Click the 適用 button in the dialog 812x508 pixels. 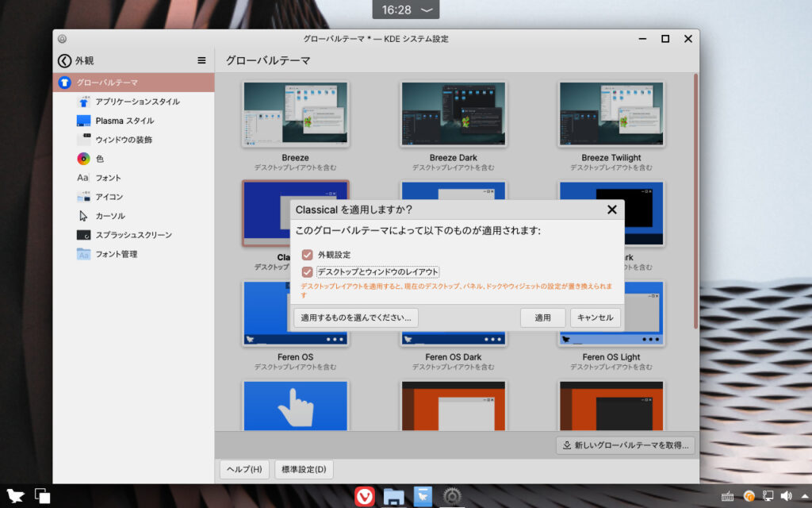542,317
